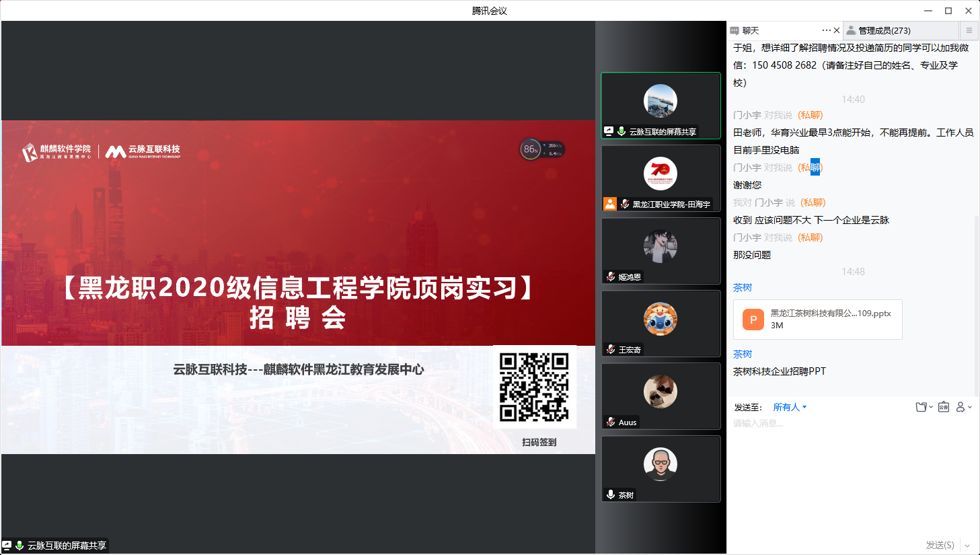
Task: Click the first 茶树 sender name link
Action: click(x=743, y=287)
